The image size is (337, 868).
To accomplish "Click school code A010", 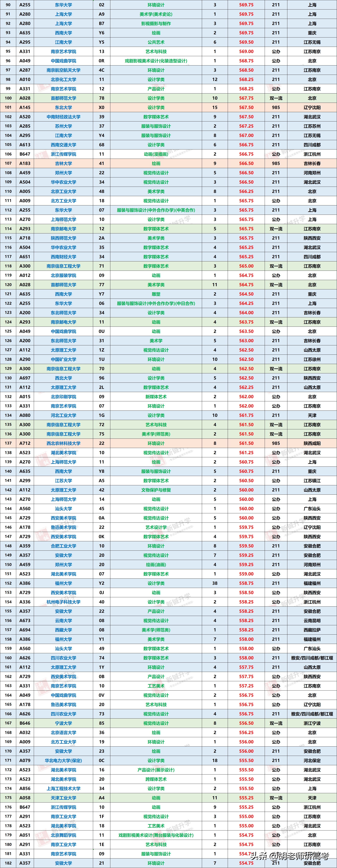I will [x=25, y=80].
